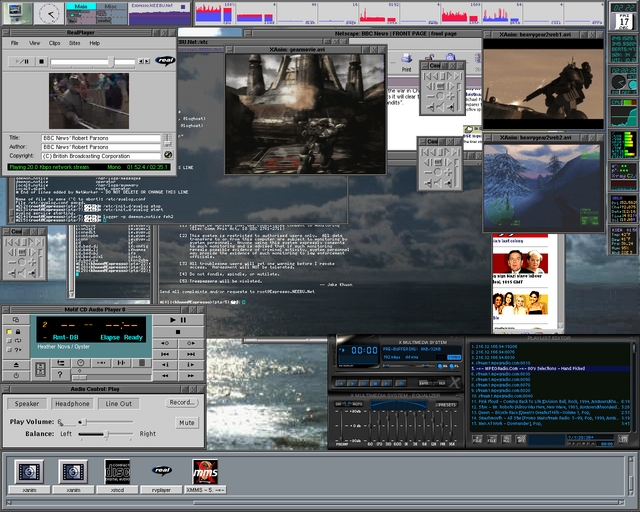The height and width of the screenshot is (512, 640).
Task: Open the Audio Control window menu button
Action: pyautogui.click(x=6, y=389)
